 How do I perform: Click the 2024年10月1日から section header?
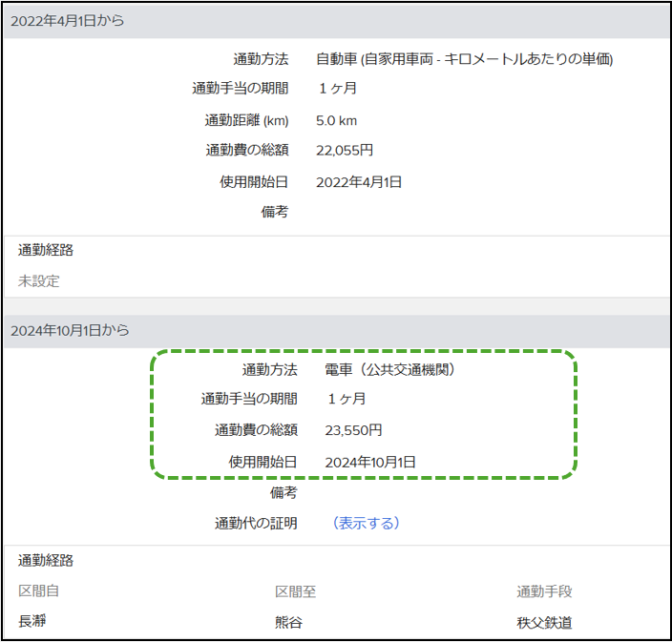tap(72, 330)
